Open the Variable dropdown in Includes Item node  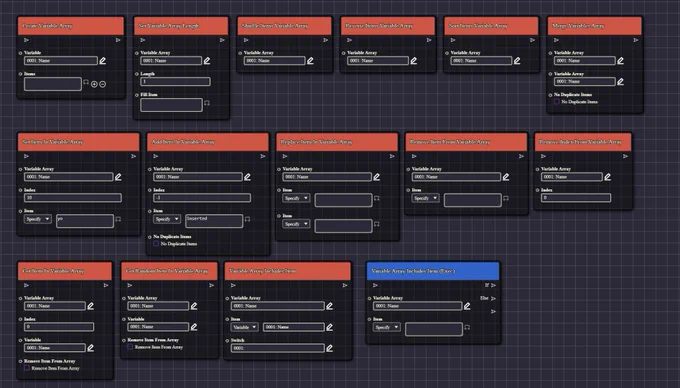click(245, 327)
